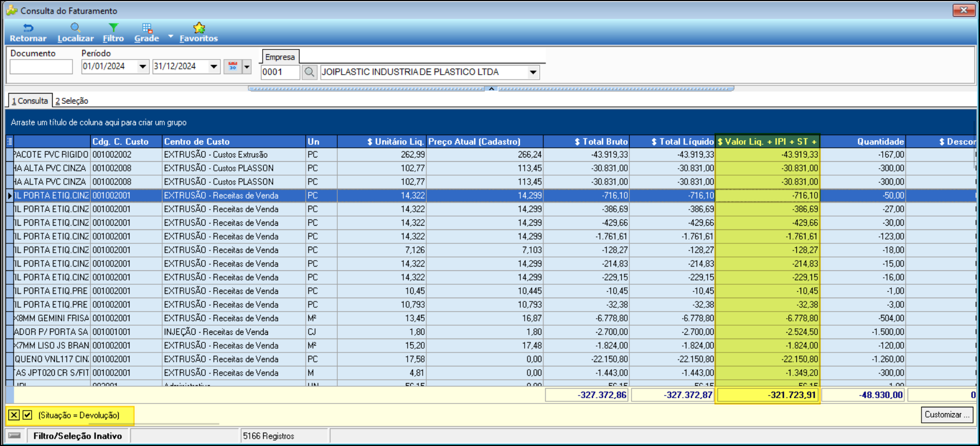Click the highlighted total -321.723,91
980x446 pixels.
coord(767,395)
